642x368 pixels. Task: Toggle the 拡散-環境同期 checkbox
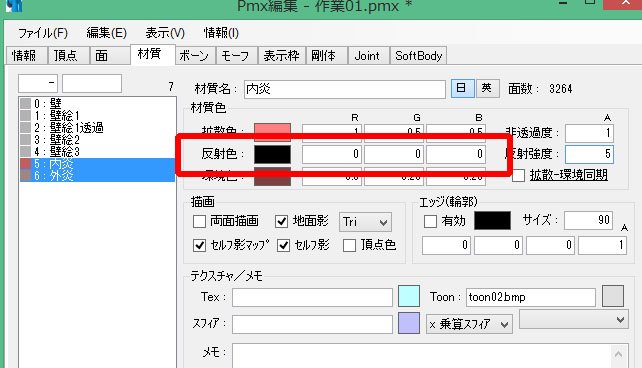[x=519, y=176]
